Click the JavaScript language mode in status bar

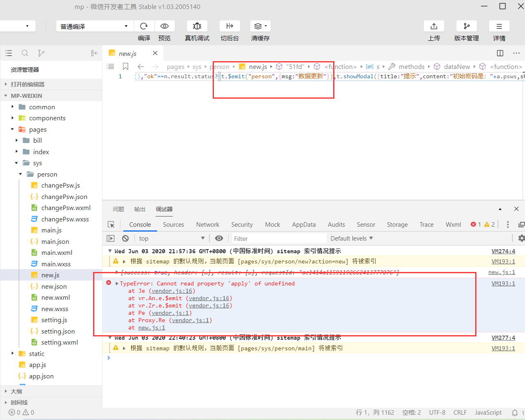coord(488,413)
